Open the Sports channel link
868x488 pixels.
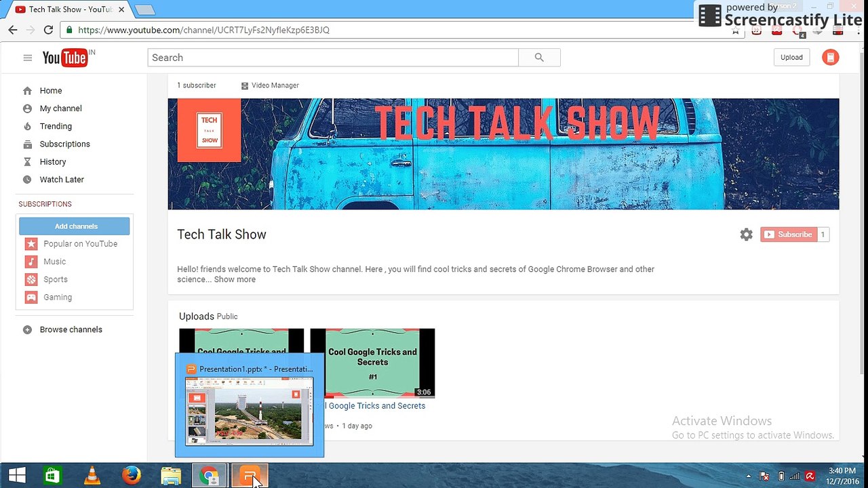56,279
